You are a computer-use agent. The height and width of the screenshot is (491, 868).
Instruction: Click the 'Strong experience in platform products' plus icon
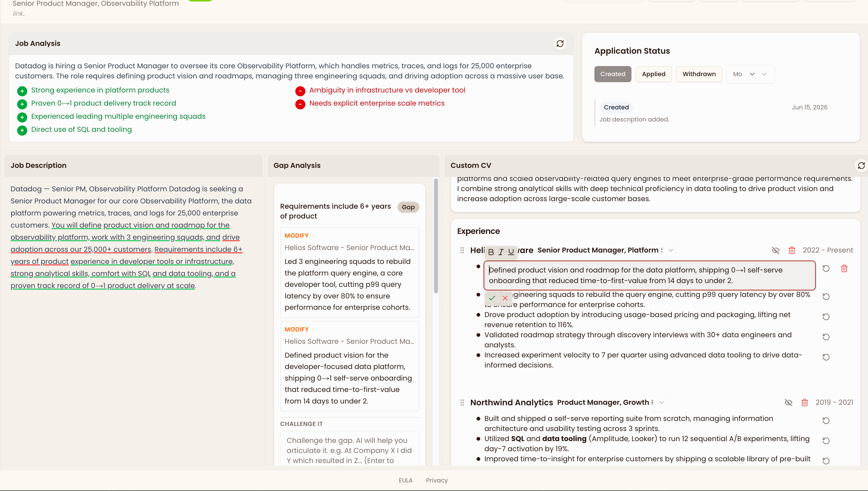[x=22, y=91]
